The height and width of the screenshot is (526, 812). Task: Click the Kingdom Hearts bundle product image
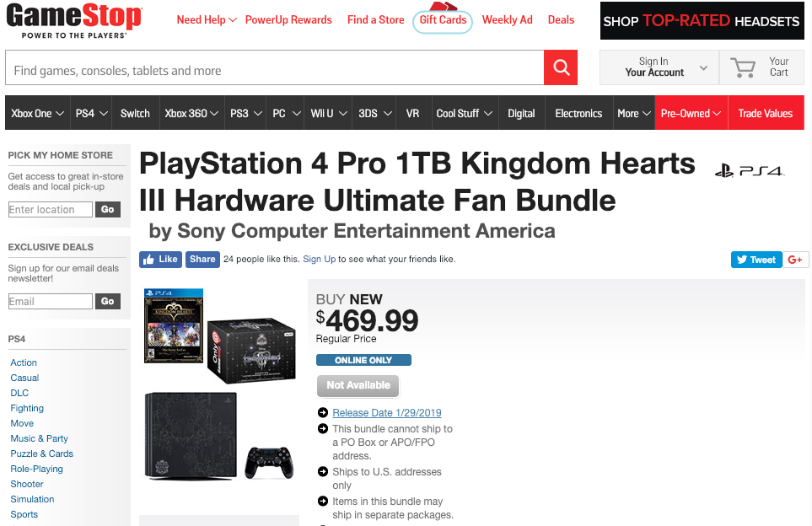(x=219, y=388)
